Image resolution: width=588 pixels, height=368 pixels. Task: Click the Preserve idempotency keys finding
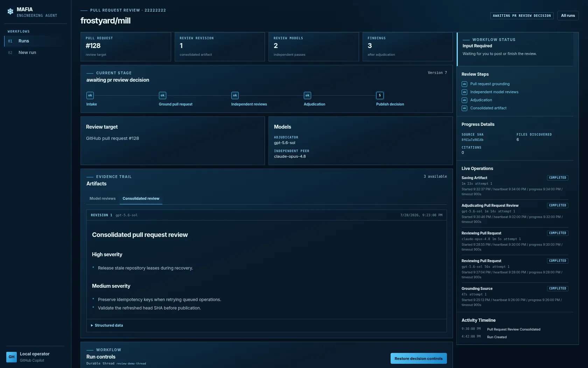[x=159, y=300]
